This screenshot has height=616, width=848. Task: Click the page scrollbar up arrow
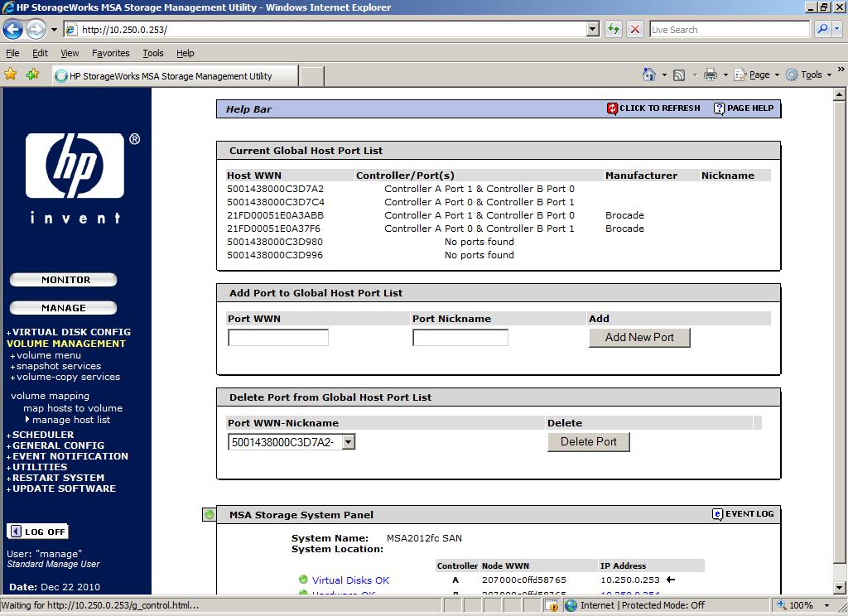tap(840, 94)
